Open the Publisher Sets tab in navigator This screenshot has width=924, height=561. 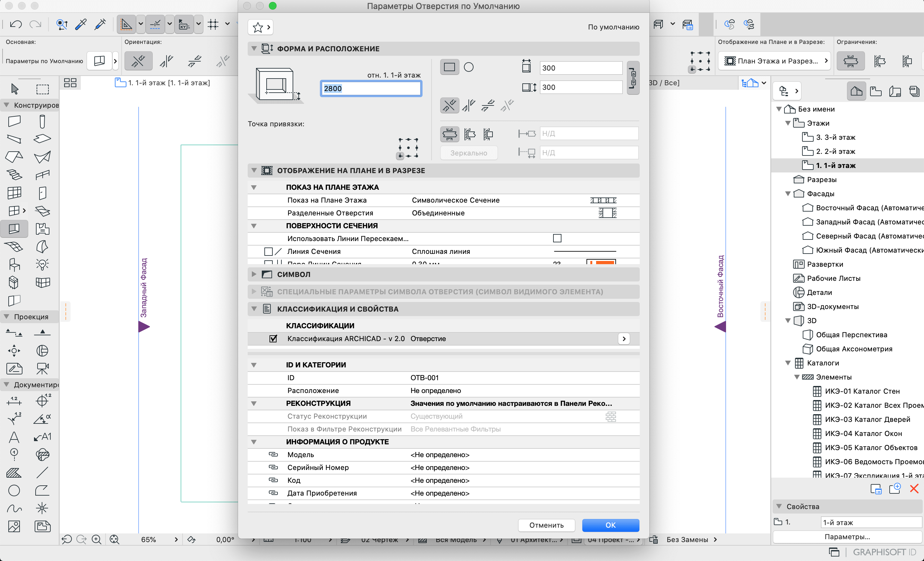pyautogui.click(x=914, y=91)
